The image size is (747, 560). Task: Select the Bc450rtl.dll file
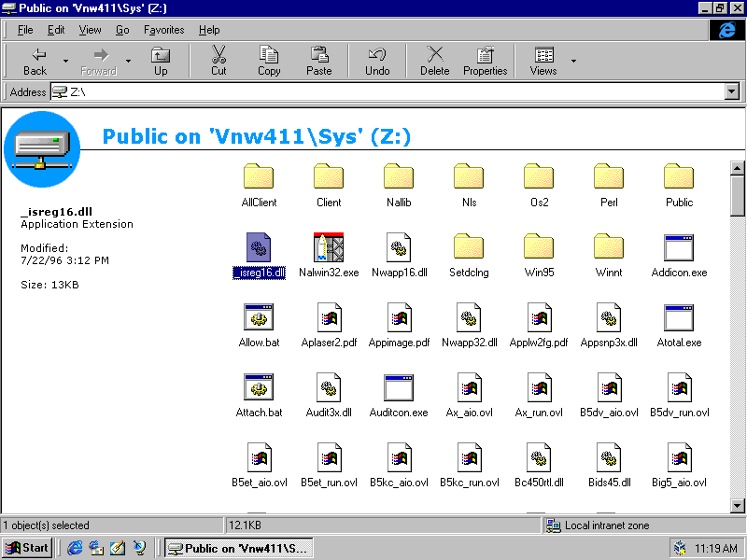539,466
